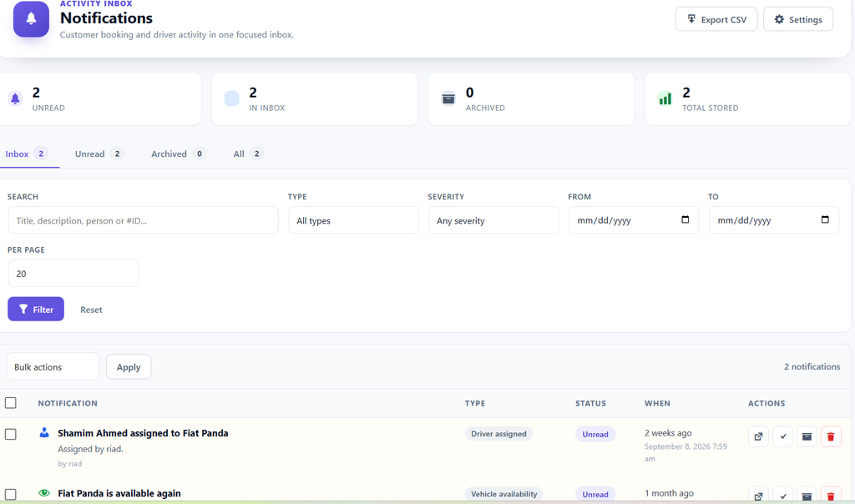The image size is (855, 504).
Task: Click the blue square icon in In Inbox card
Action: point(232,98)
